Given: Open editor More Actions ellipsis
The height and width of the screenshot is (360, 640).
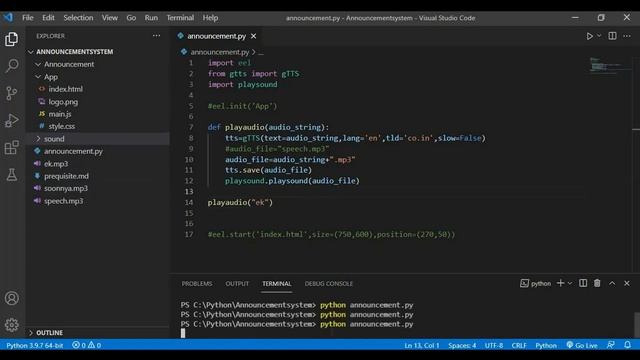Looking at the screenshot, I should coord(627,36).
